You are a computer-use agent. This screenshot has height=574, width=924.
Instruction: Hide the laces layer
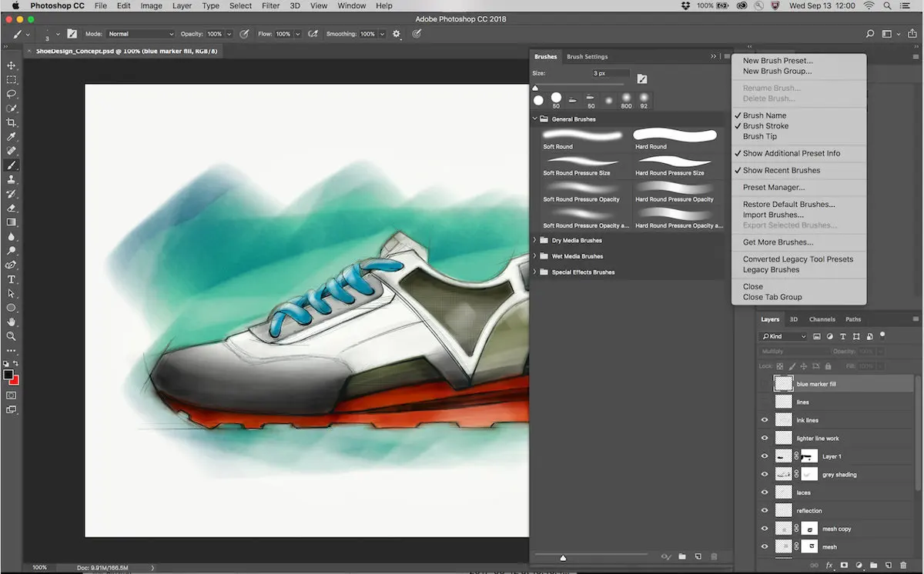coord(765,492)
